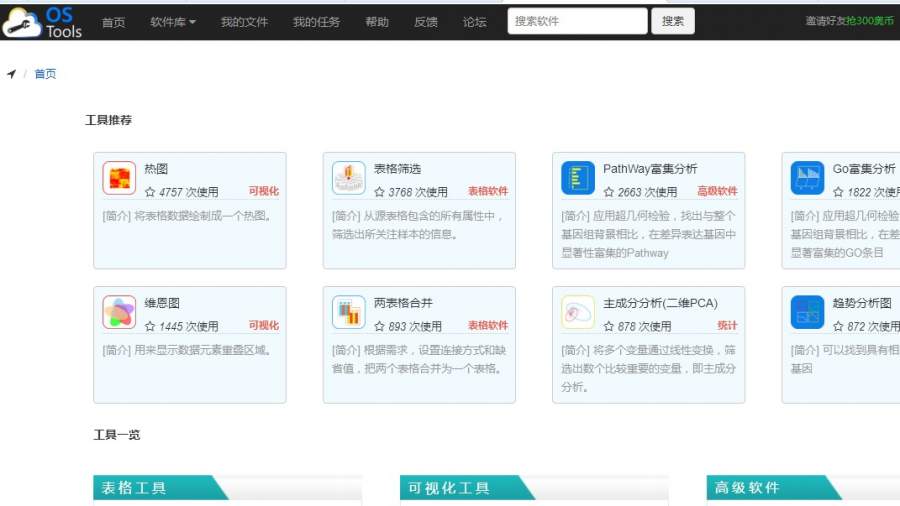Click the star next to 4757 次使用
Image resolution: width=900 pixels, height=506 pixels.
click(x=150, y=192)
